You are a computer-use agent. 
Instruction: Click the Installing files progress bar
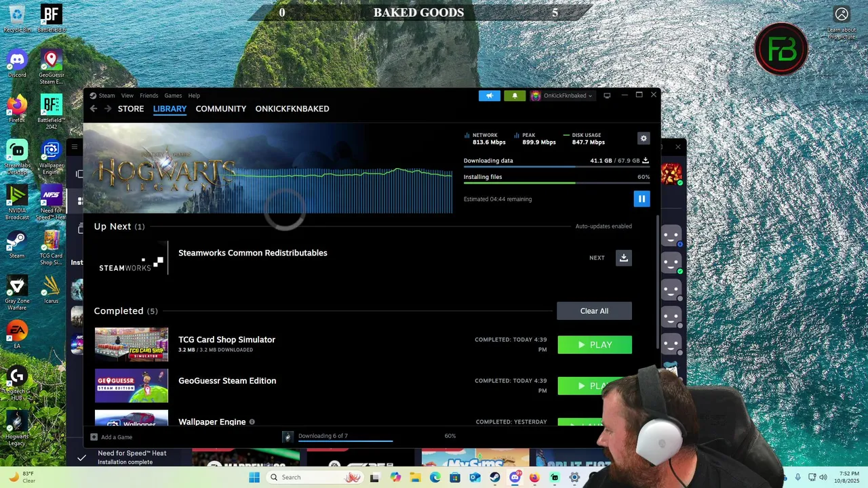(x=556, y=183)
